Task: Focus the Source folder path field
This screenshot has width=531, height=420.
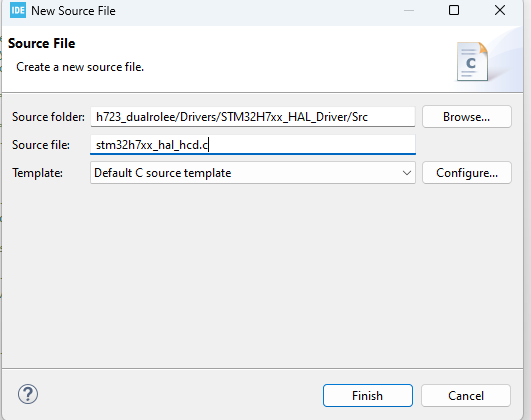Action: 253,117
